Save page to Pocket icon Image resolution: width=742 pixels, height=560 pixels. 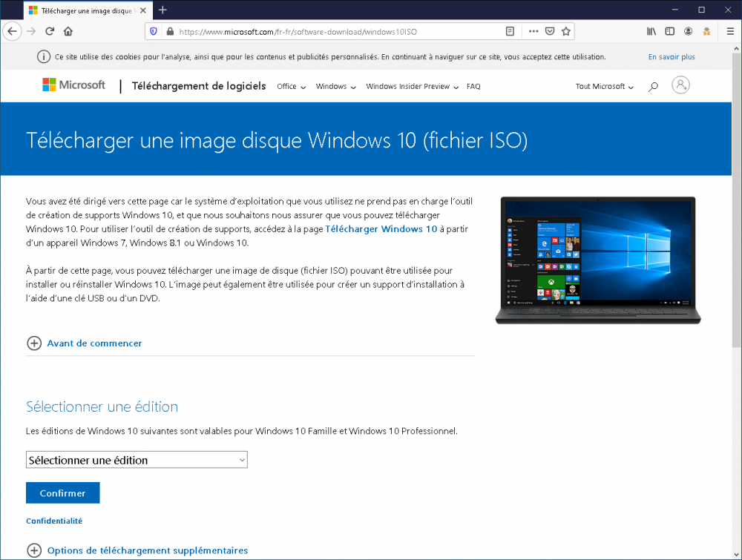click(x=550, y=32)
